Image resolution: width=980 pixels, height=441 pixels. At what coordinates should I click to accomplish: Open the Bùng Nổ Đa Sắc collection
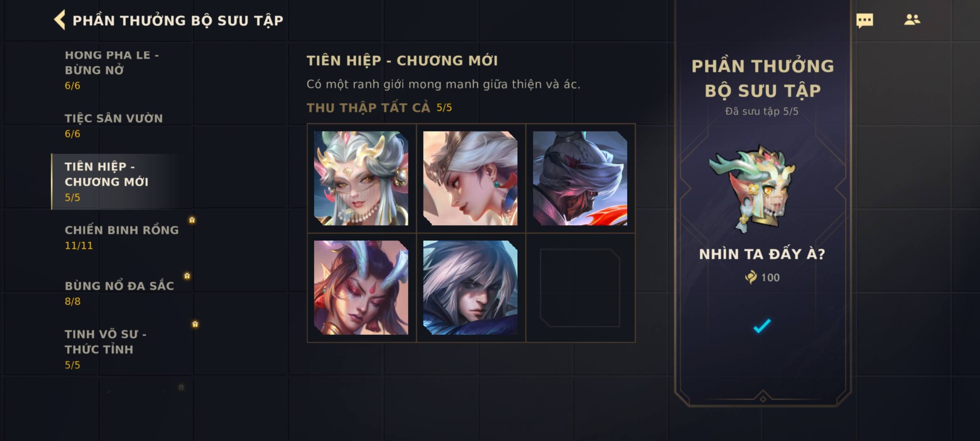click(118, 293)
